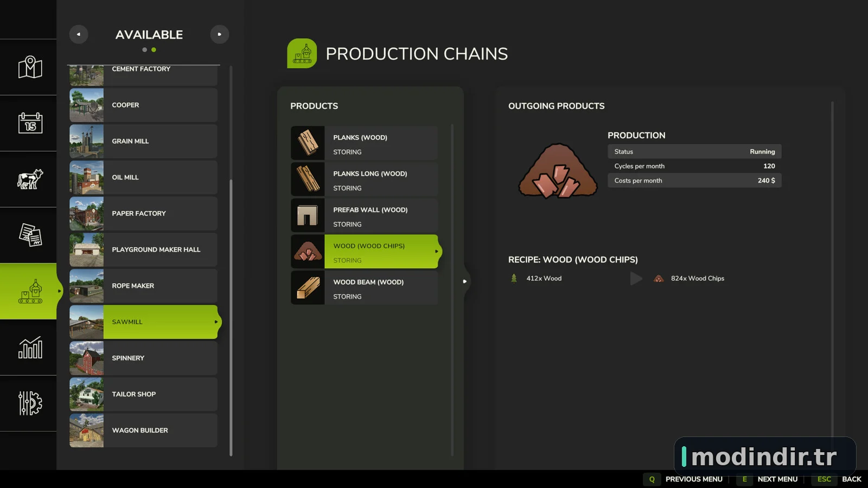Click the Grain Mill building thumbnail
Image resolution: width=868 pixels, height=488 pixels.
click(x=86, y=142)
